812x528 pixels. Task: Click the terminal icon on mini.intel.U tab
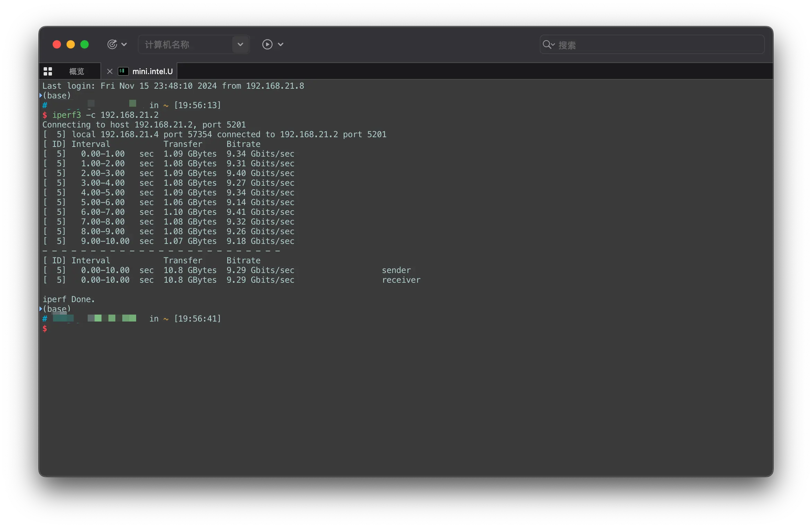pyautogui.click(x=123, y=71)
